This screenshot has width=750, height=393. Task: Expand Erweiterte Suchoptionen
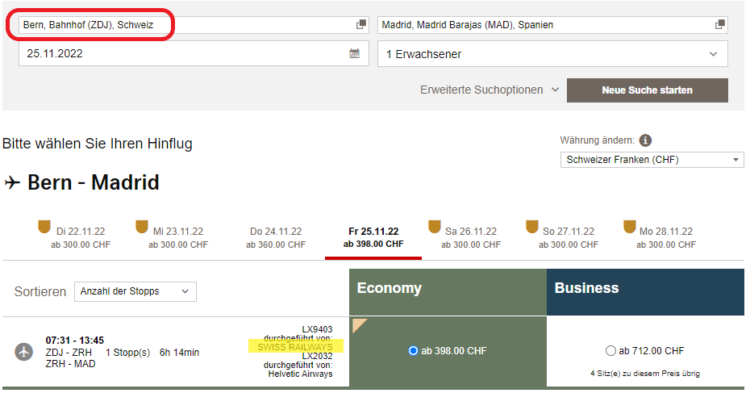[489, 90]
